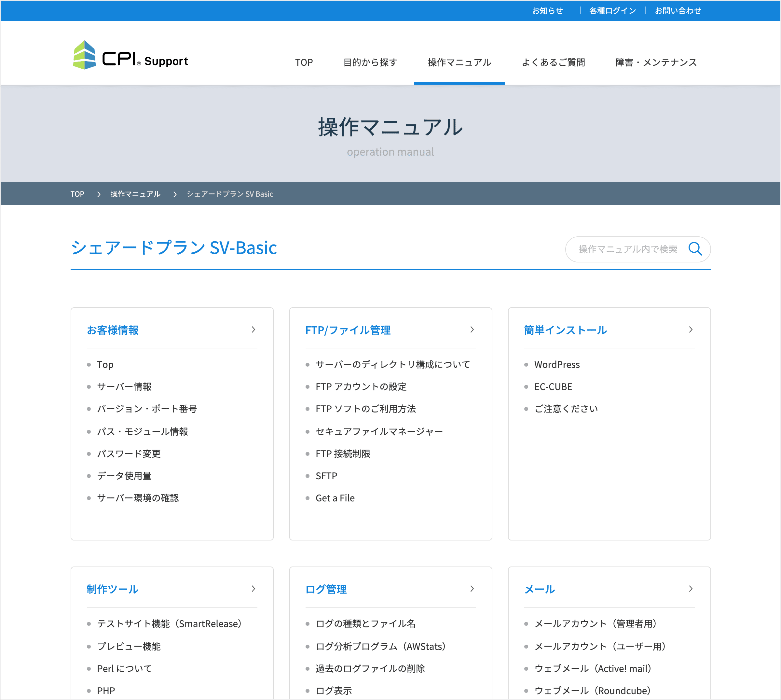Open PHP item under 制作ツール
Image resolution: width=781 pixels, height=700 pixels.
click(x=106, y=691)
